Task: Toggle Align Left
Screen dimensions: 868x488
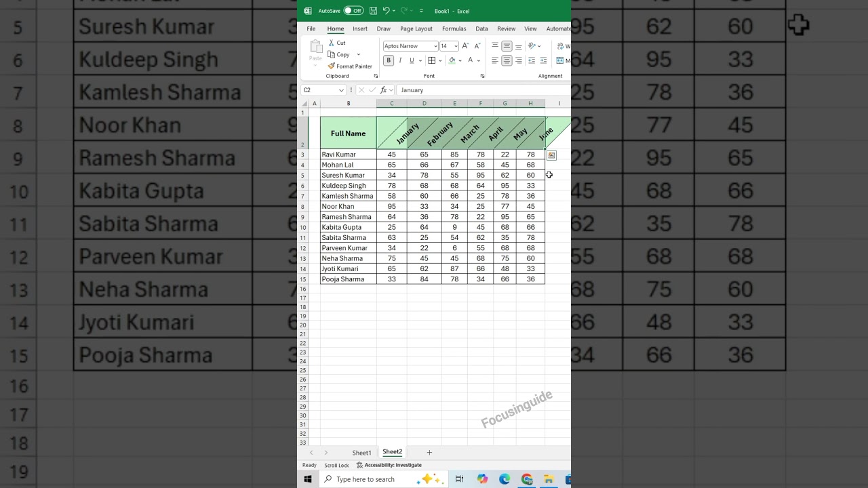Action: tap(495, 60)
